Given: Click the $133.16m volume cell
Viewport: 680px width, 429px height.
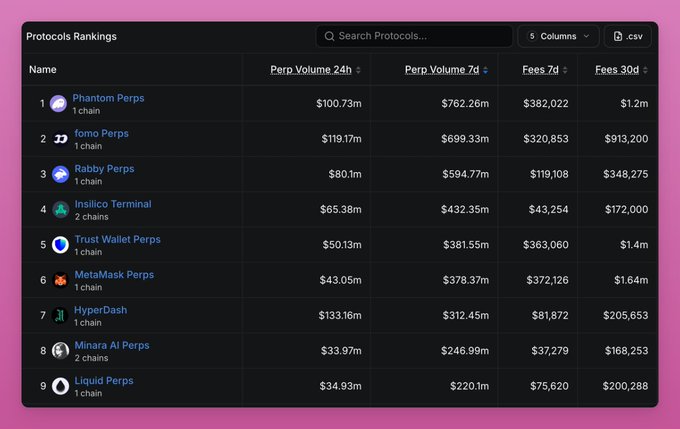Looking at the screenshot, I should pos(340,315).
